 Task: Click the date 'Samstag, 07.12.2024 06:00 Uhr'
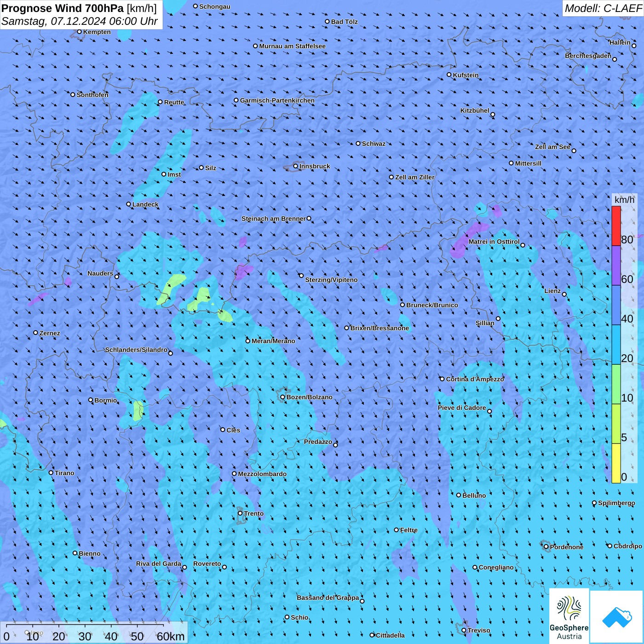[x=80, y=21]
